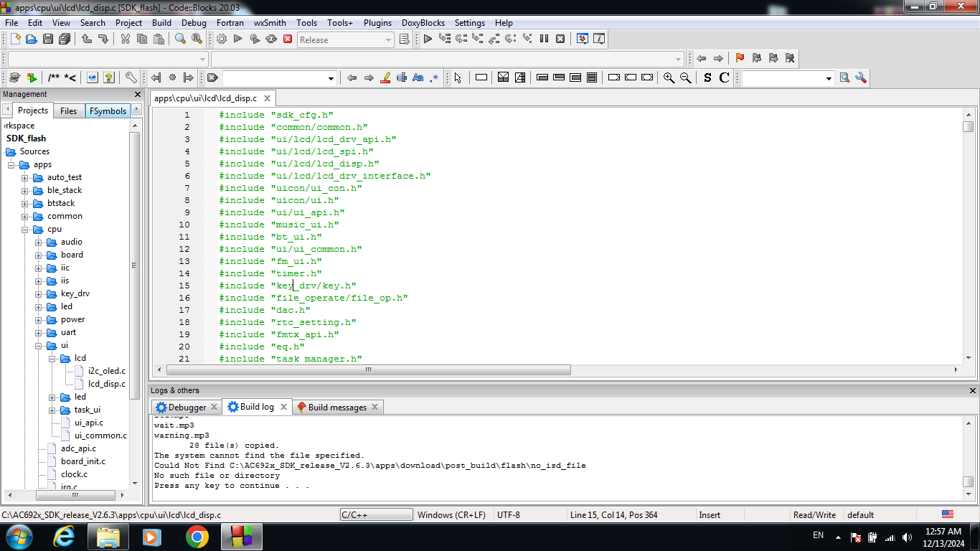Switch to the Build messages tab
Image resolution: width=980 pixels, height=551 pixels.
(x=337, y=407)
